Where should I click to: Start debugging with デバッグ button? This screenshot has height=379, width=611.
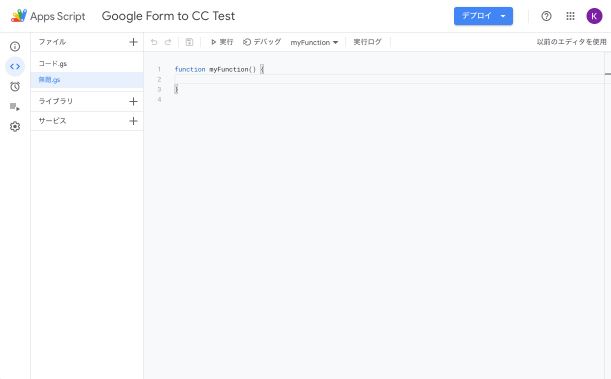pos(261,42)
